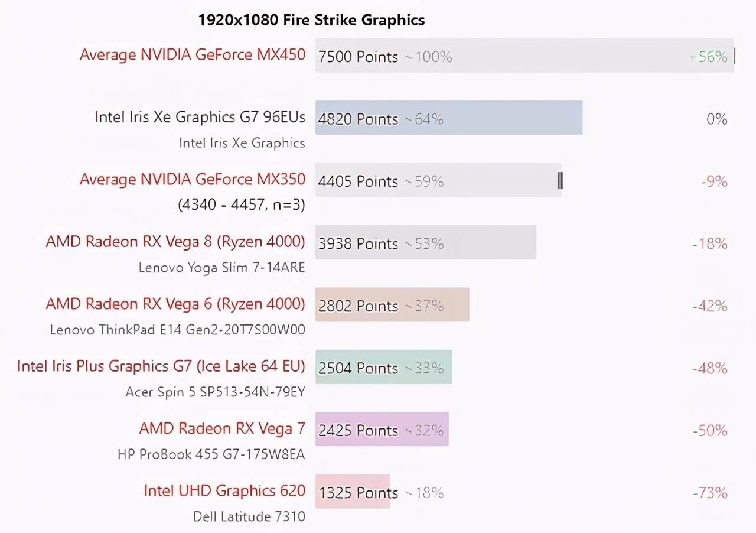
Task: Click the range marker on the MX350 bar
Action: click(560, 180)
